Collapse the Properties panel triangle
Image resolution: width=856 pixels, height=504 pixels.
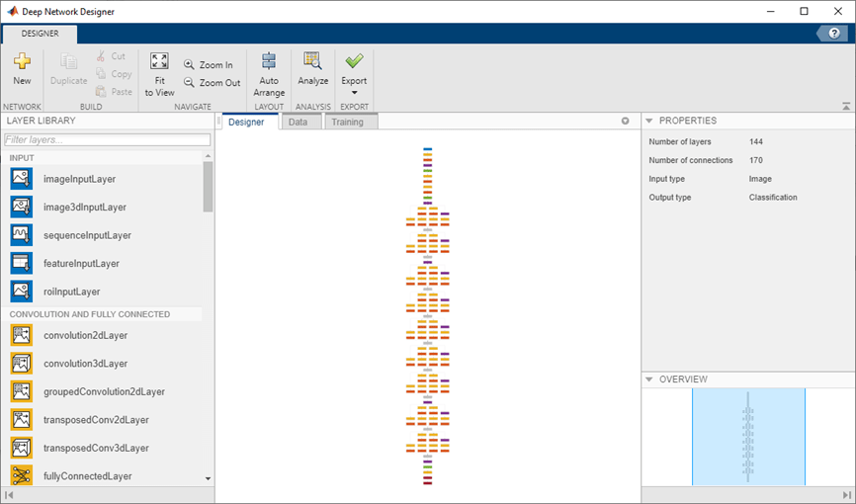[x=649, y=121]
